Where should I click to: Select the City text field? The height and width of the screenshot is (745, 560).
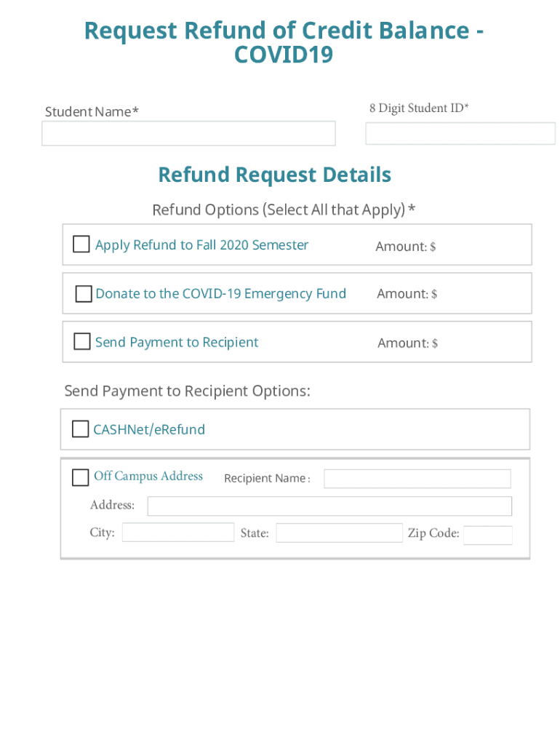tap(178, 533)
